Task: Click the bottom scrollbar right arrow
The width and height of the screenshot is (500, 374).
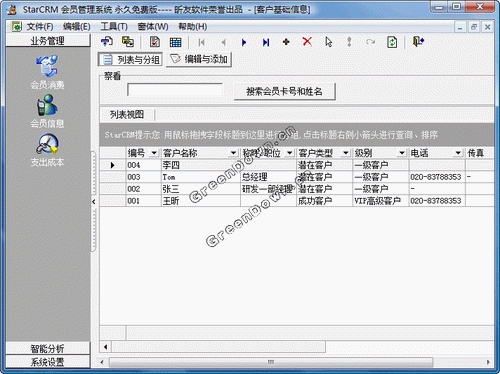Action: click(x=488, y=362)
